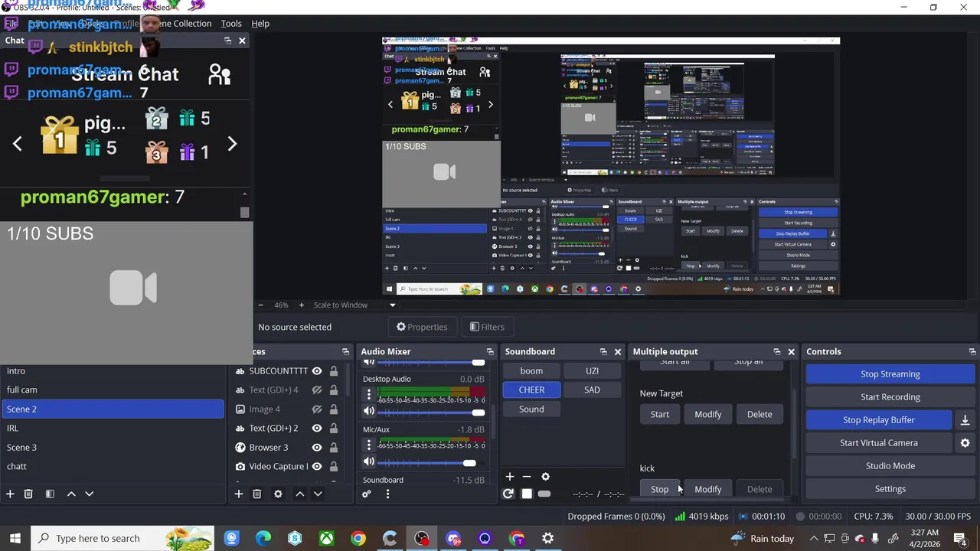Remove selected scene with the Scenes trash icon
This screenshot has height=551, width=980.
(x=28, y=494)
